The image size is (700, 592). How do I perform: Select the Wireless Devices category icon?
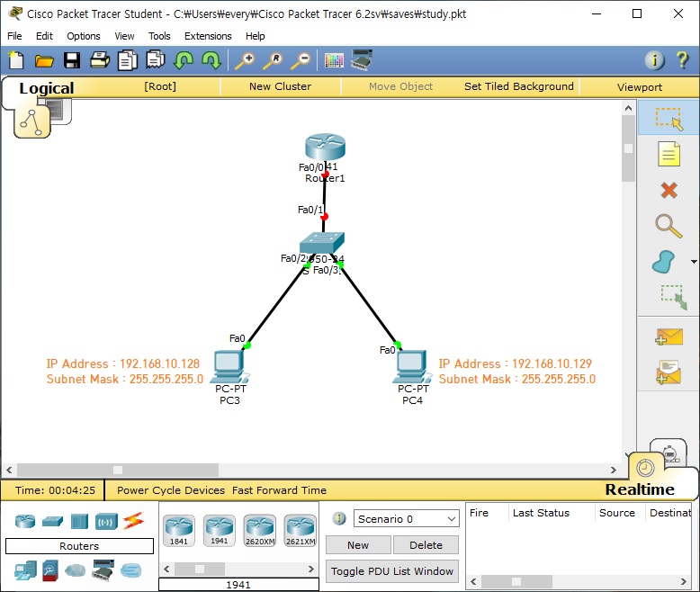tap(106, 521)
